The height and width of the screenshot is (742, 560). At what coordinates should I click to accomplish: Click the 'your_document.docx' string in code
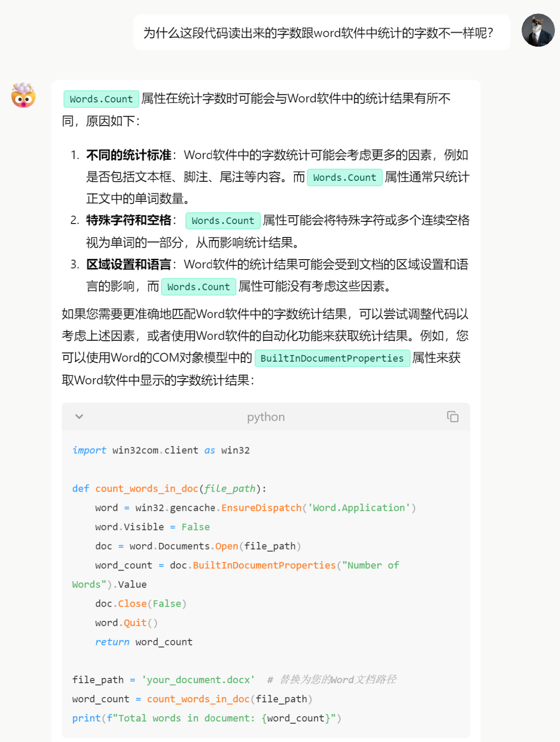pyautogui.click(x=198, y=680)
